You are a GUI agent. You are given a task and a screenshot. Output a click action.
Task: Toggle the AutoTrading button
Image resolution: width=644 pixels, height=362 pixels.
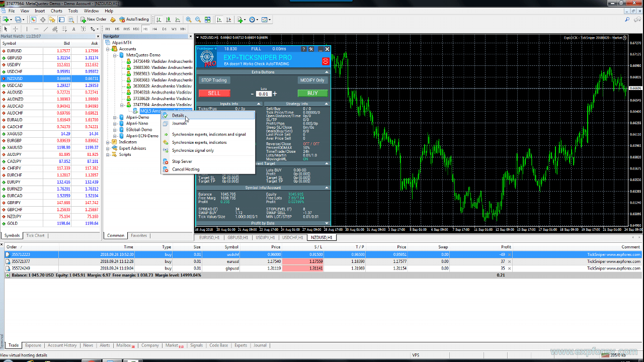[x=134, y=20]
